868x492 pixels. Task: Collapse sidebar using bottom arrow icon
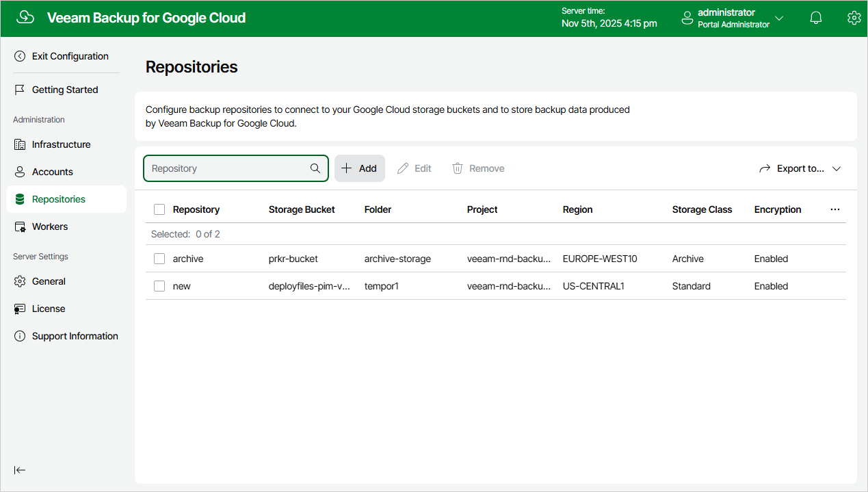click(x=20, y=470)
